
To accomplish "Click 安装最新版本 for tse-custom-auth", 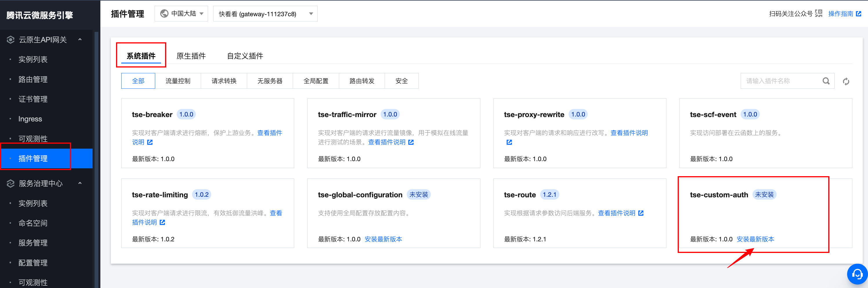I will (755, 239).
